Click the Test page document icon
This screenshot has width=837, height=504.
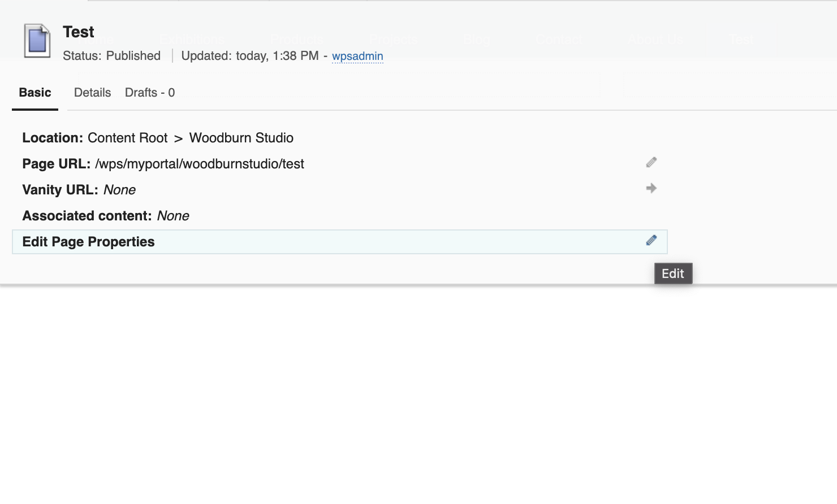pos(37,41)
